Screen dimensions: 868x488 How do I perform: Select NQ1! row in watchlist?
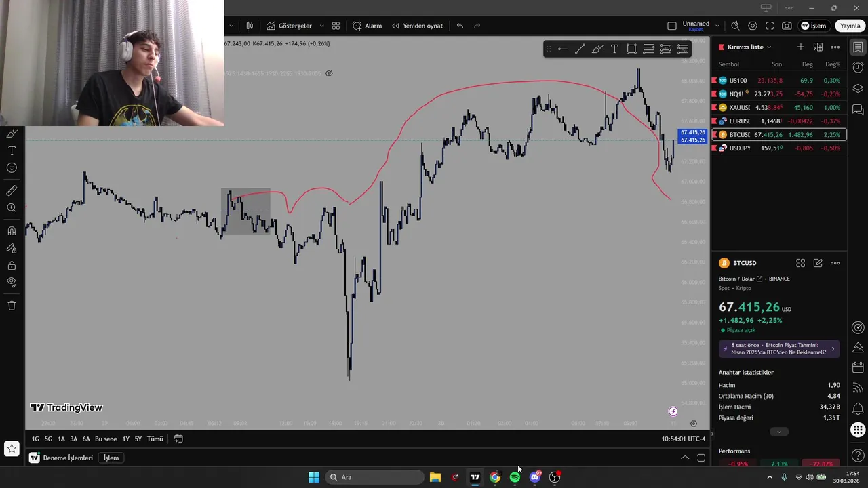778,94
